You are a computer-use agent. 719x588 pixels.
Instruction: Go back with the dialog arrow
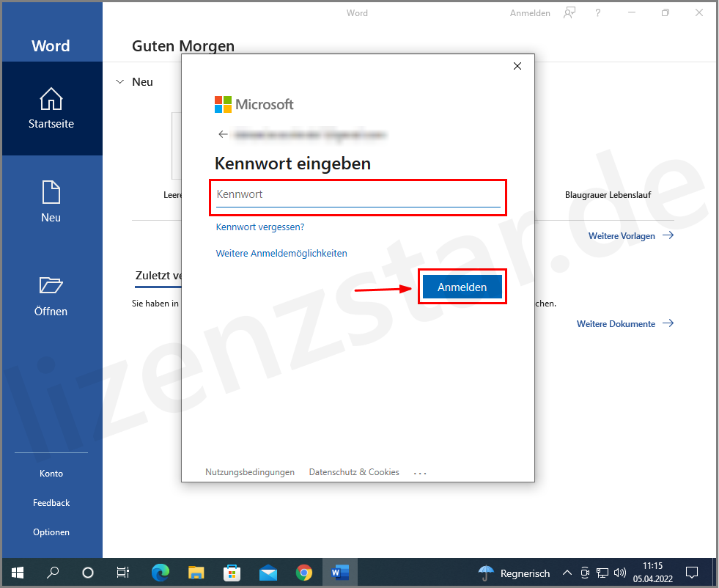click(x=223, y=134)
